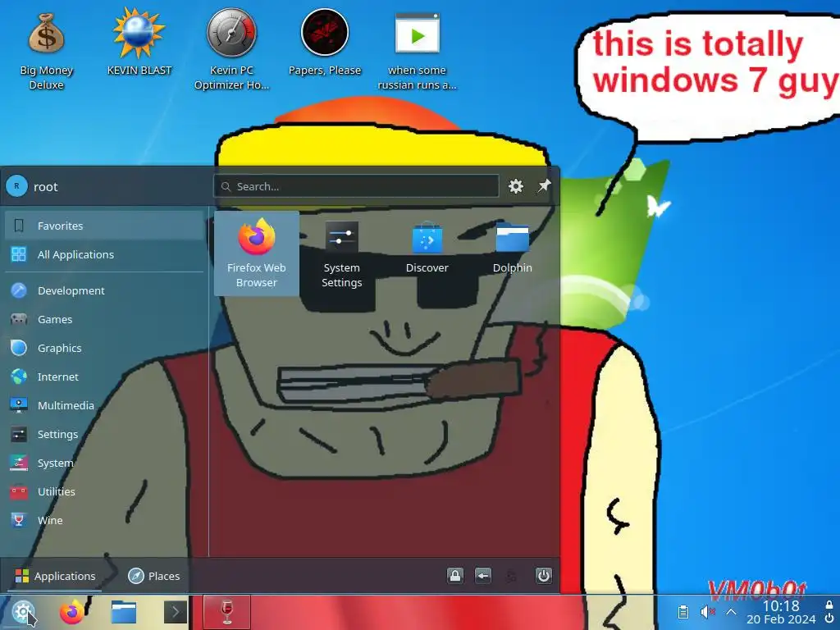Open the 'when some russian runs a...' video file
This screenshot has height=630, width=840.
(x=417, y=49)
